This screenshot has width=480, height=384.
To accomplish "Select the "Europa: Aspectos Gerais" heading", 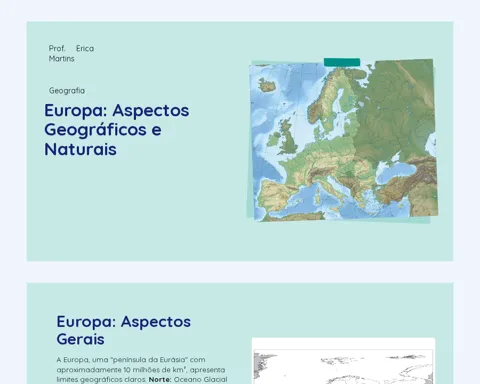I will point(124,330).
